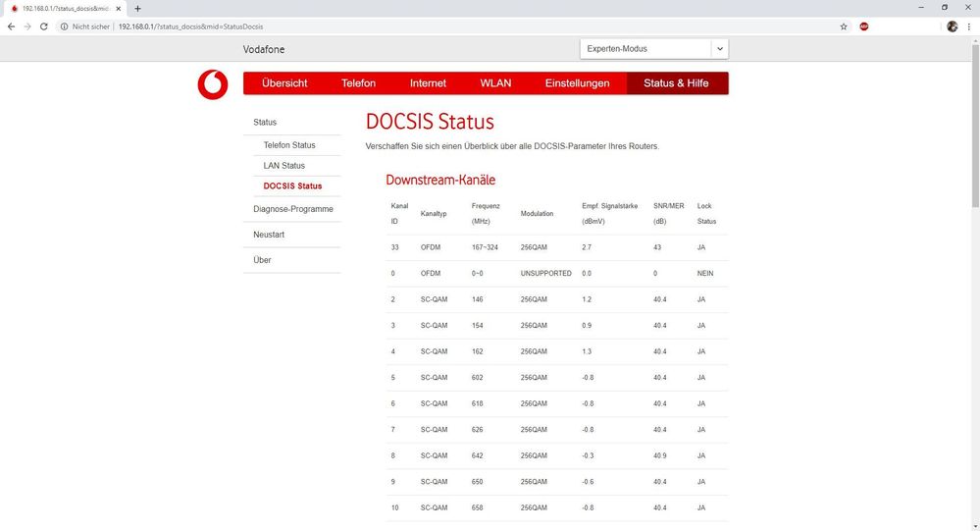Click the 'Kanaltyp' column header
This screenshot has width=980, height=531.
click(x=434, y=214)
